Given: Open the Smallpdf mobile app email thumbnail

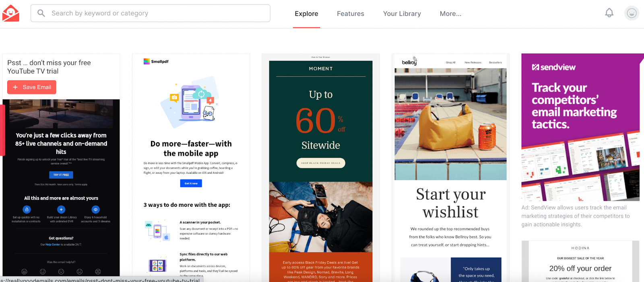Looking at the screenshot, I should pos(191,168).
